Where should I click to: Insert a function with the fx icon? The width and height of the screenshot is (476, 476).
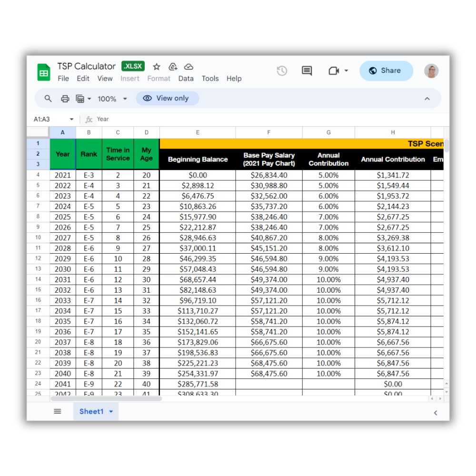point(88,119)
